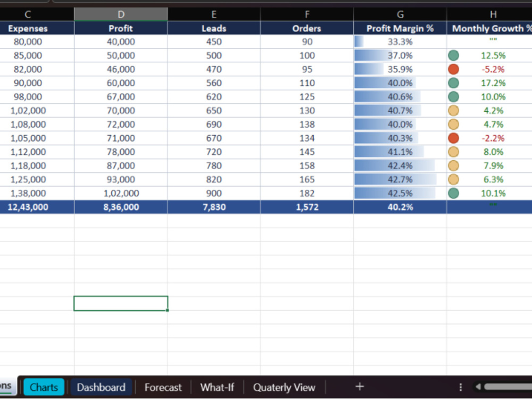Select the 12,43,000 total expenses cell
Viewport: 532px width, 399px height.
[37, 207]
